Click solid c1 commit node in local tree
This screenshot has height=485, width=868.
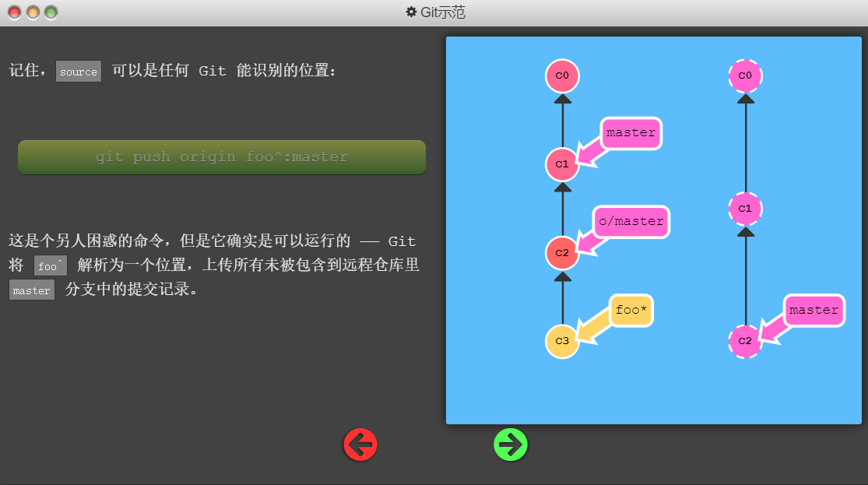562,164
